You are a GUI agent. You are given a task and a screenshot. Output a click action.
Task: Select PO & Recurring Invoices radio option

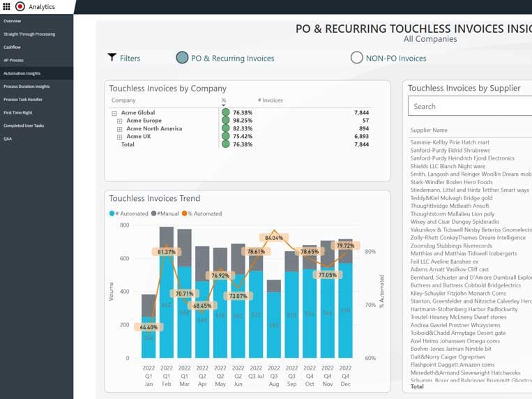[182, 58]
